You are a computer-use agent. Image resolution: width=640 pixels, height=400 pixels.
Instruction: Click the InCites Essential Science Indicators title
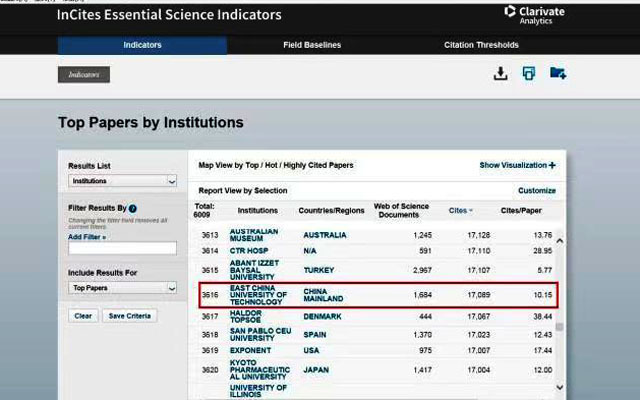tap(169, 15)
